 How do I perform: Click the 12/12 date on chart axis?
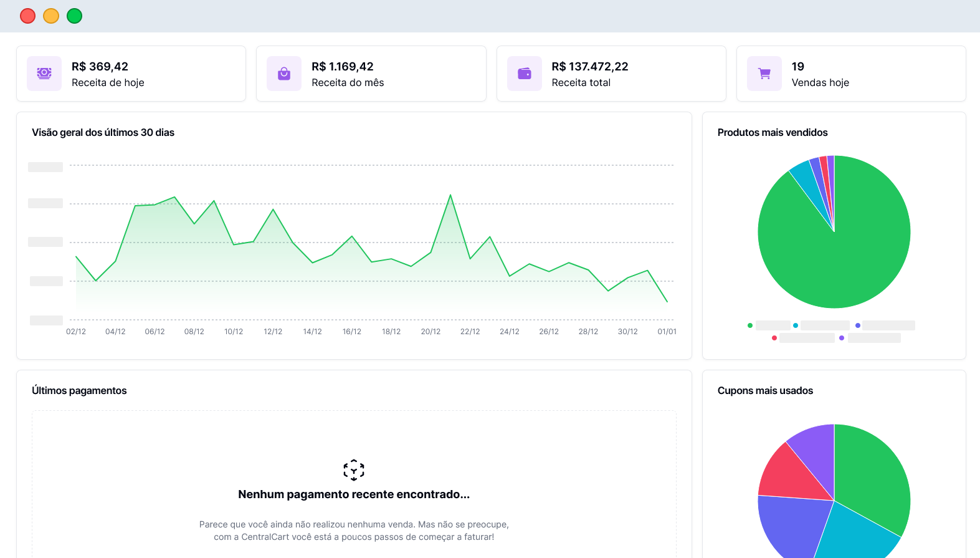click(x=273, y=332)
